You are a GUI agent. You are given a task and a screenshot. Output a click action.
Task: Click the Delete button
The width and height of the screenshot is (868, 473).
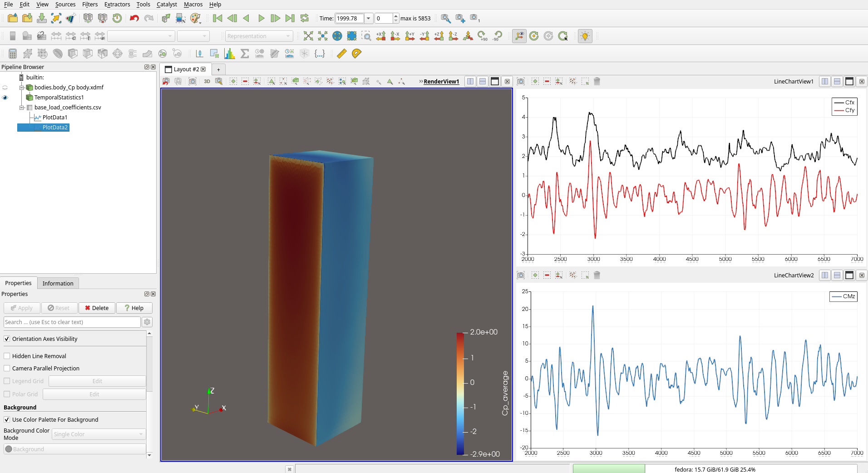pyautogui.click(x=97, y=308)
